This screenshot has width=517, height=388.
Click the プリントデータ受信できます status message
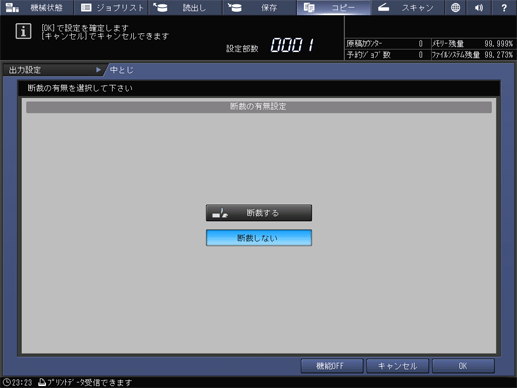pos(89,382)
